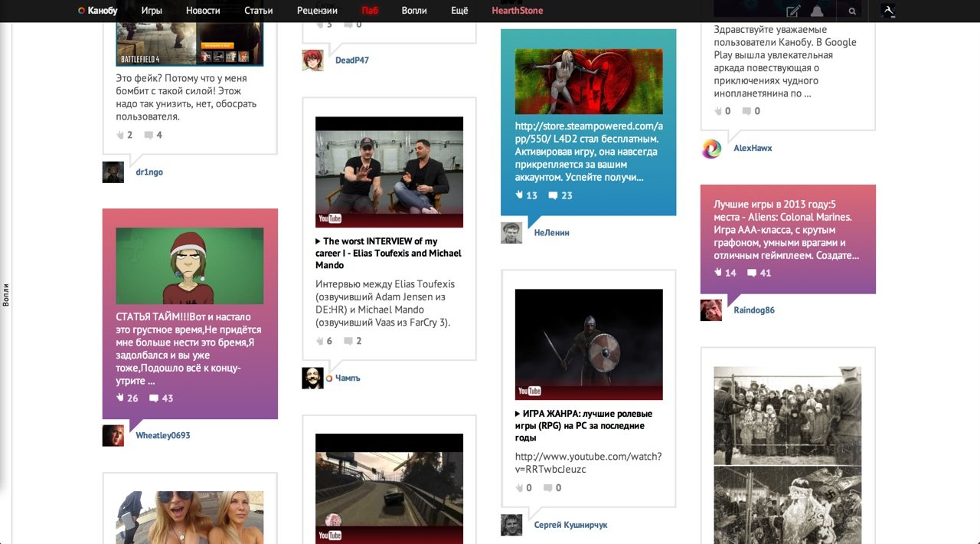
Task: Like the Aliens Colonial Marines post
Action: pyautogui.click(x=725, y=273)
